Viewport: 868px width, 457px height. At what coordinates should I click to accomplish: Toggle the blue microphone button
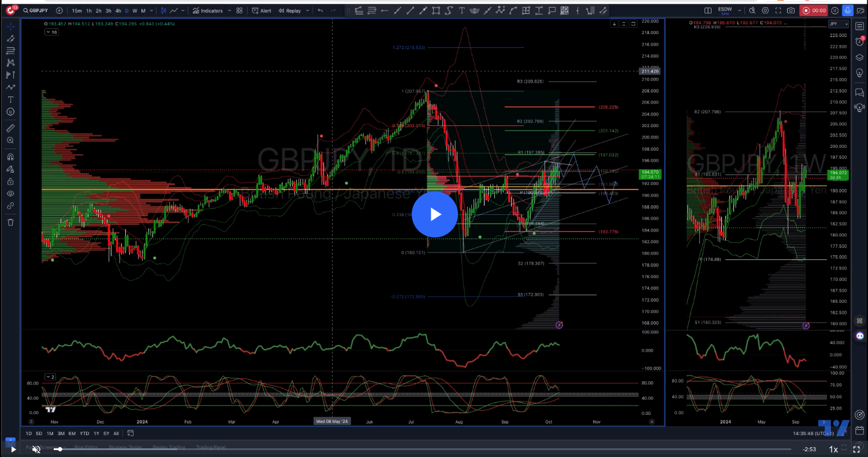click(x=848, y=10)
